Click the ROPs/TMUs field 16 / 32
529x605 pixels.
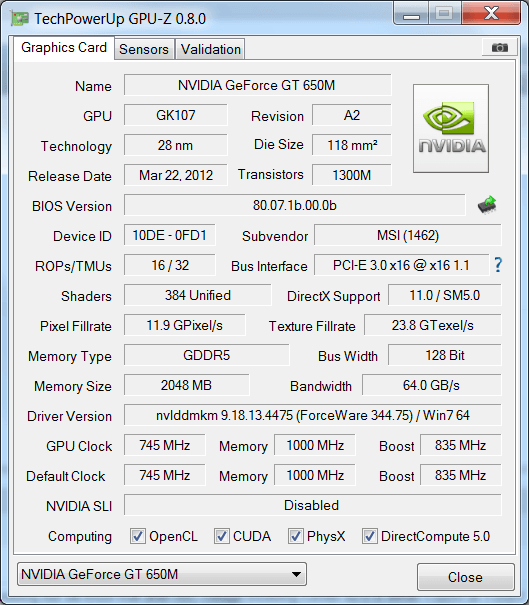[169, 265]
